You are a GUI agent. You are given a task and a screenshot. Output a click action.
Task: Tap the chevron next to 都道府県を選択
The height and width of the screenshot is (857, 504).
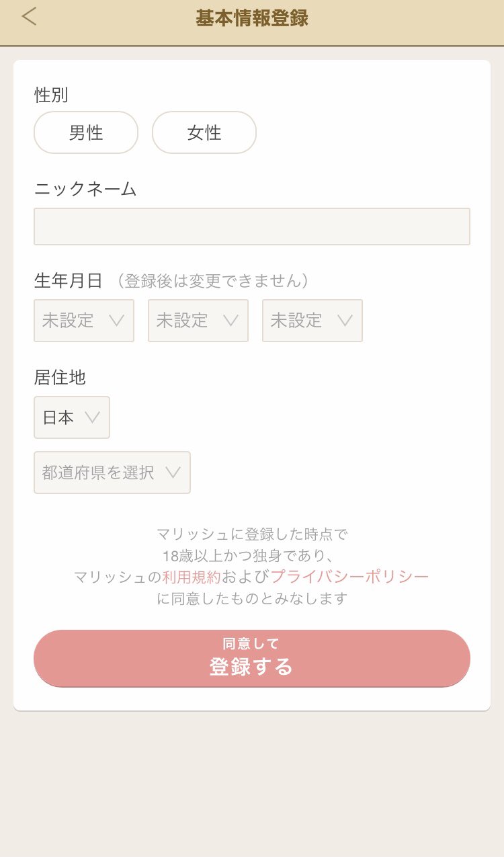tap(173, 473)
